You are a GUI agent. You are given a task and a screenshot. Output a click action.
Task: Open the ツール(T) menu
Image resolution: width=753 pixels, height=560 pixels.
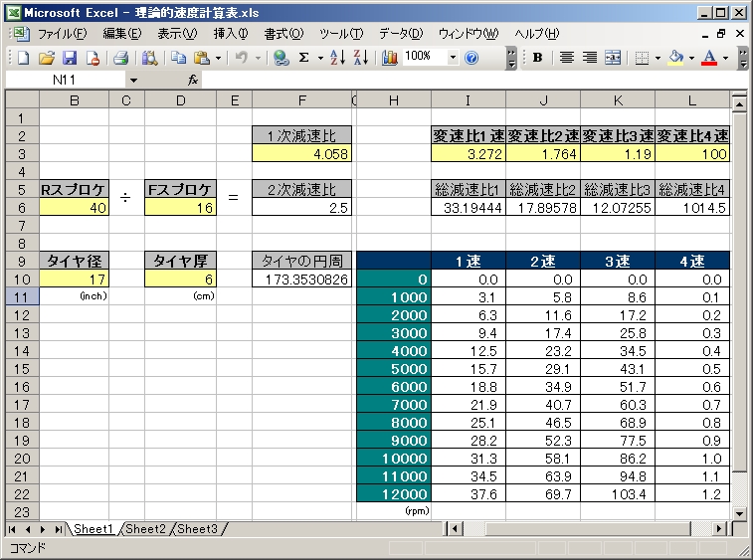tap(341, 34)
